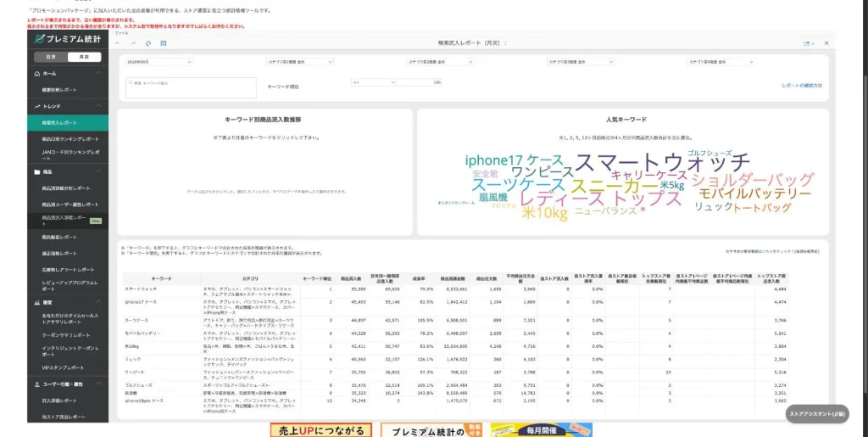This screenshot has width=868, height=437.
Task: Open 商品別流入深堀レポート
Action: [64, 221]
